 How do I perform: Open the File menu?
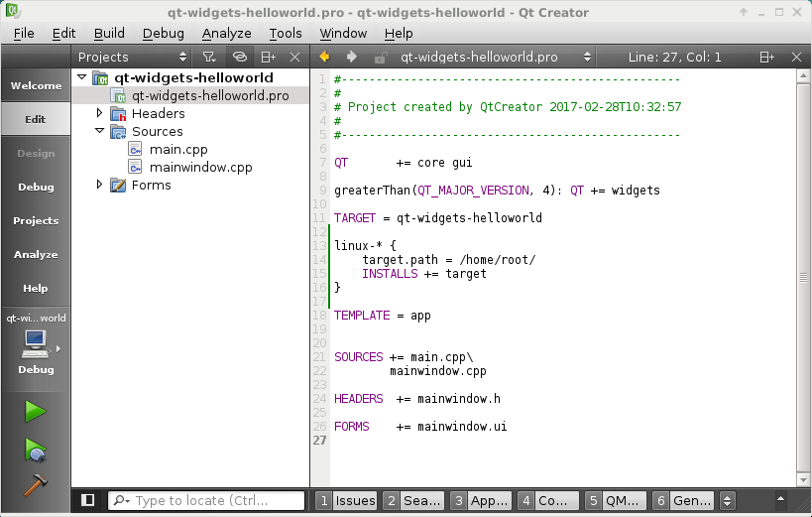tap(24, 33)
